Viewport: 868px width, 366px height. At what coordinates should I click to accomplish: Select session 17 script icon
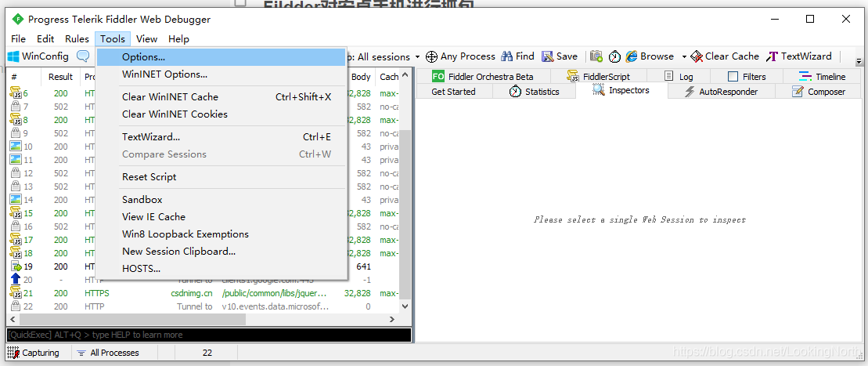16,240
